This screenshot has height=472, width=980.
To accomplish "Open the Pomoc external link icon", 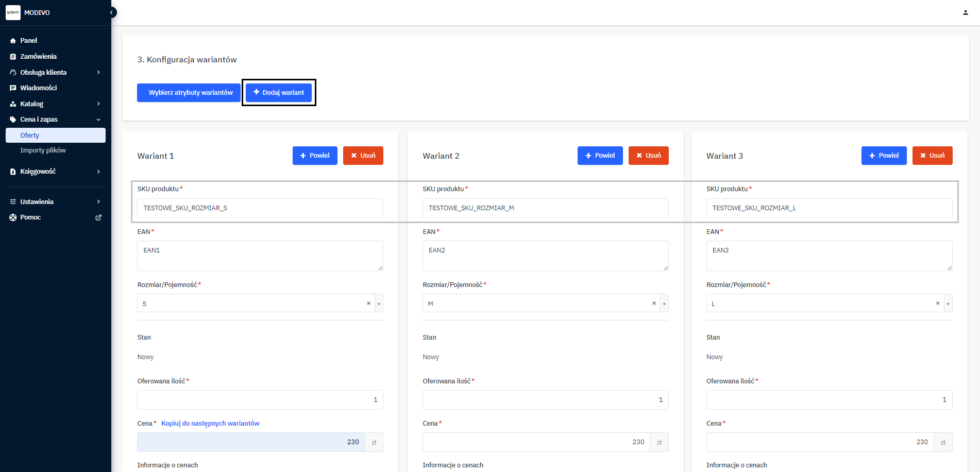I will [x=98, y=217].
